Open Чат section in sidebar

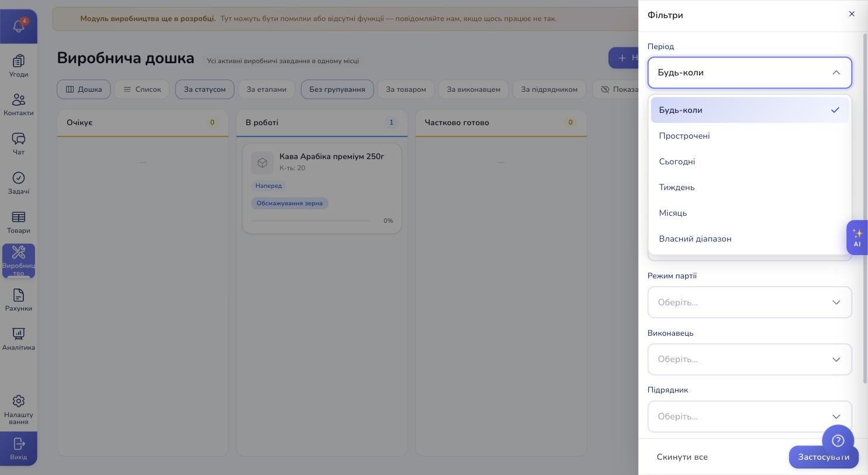click(x=19, y=144)
